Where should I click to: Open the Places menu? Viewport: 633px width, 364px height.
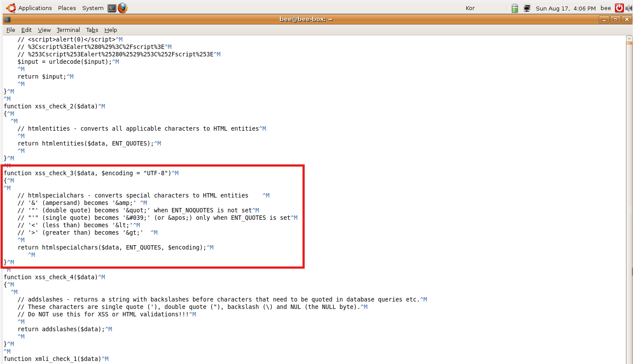[67, 8]
